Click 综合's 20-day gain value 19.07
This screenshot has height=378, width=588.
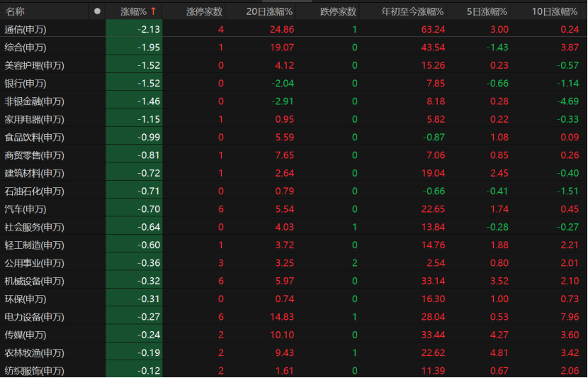click(281, 48)
